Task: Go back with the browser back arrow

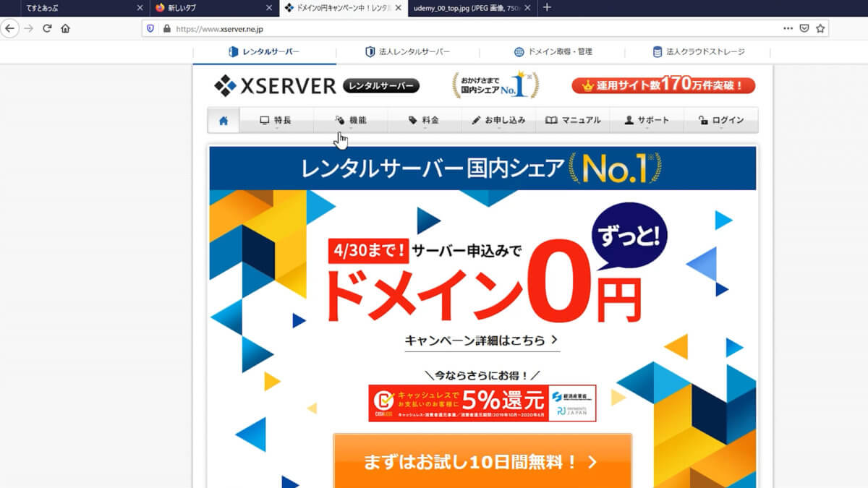Action: [x=9, y=28]
